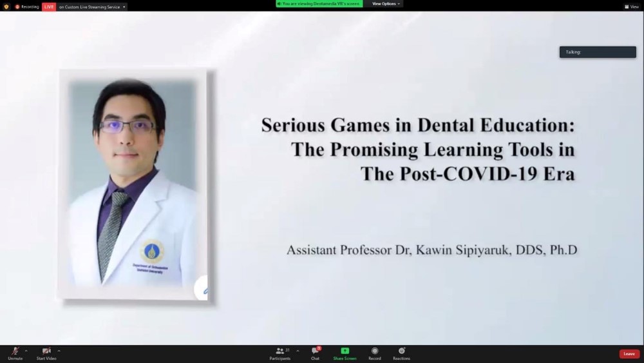Click the encryption shield icon
This screenshot has width=644, height=363.
point(6,6)
